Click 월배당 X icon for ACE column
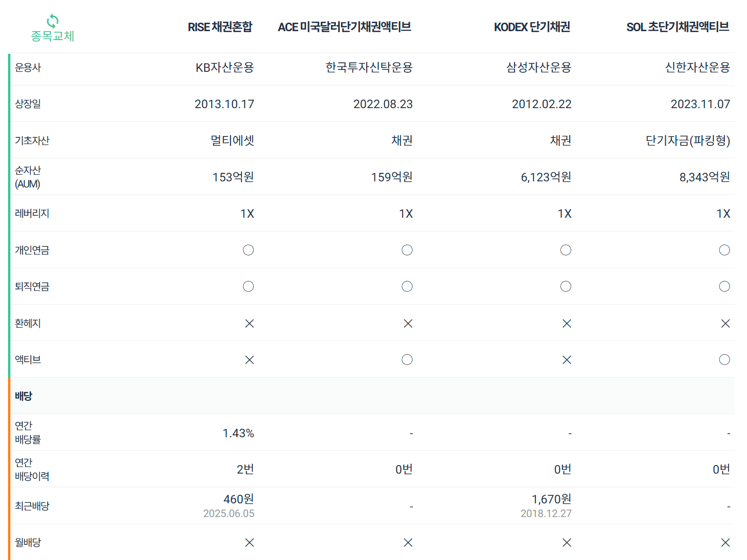 click(408, 543)
